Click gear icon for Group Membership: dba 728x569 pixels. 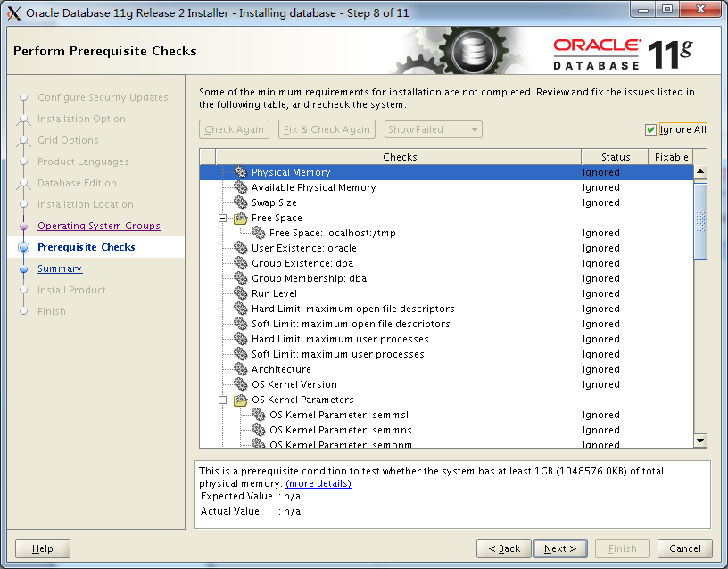tap(241, 278)
